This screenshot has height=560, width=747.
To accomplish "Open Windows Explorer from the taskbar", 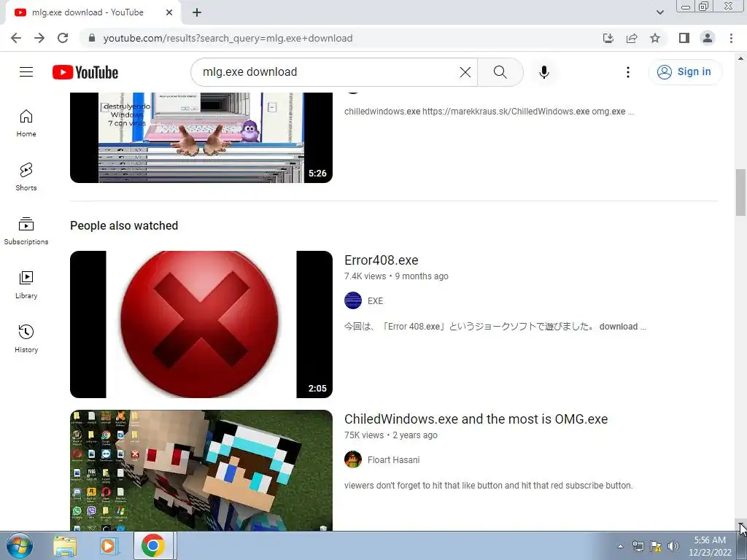I will point(65,545).
